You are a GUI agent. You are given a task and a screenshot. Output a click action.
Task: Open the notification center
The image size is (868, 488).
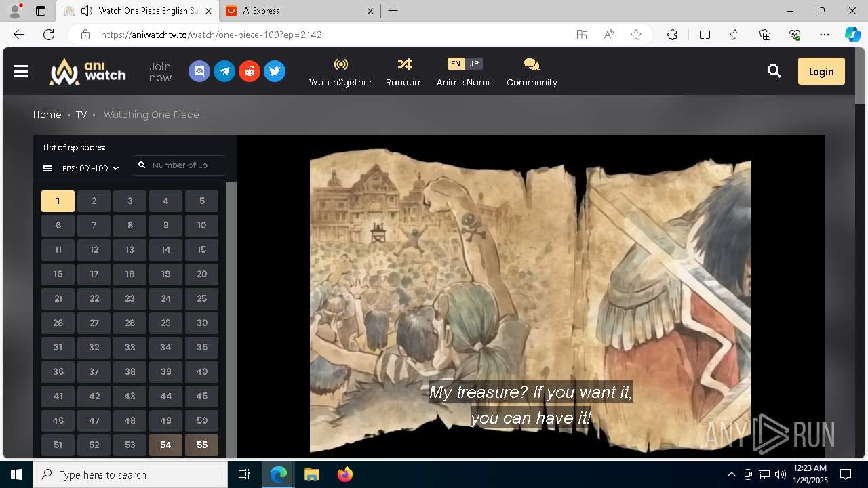click(846, 474)
